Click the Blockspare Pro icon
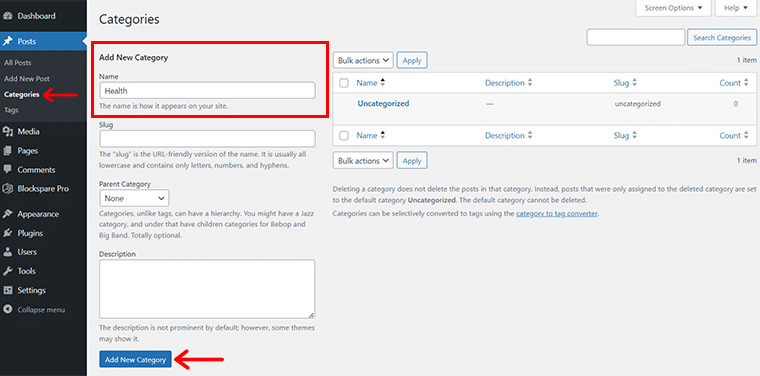 pyautogui.click(x=7, y=188)
